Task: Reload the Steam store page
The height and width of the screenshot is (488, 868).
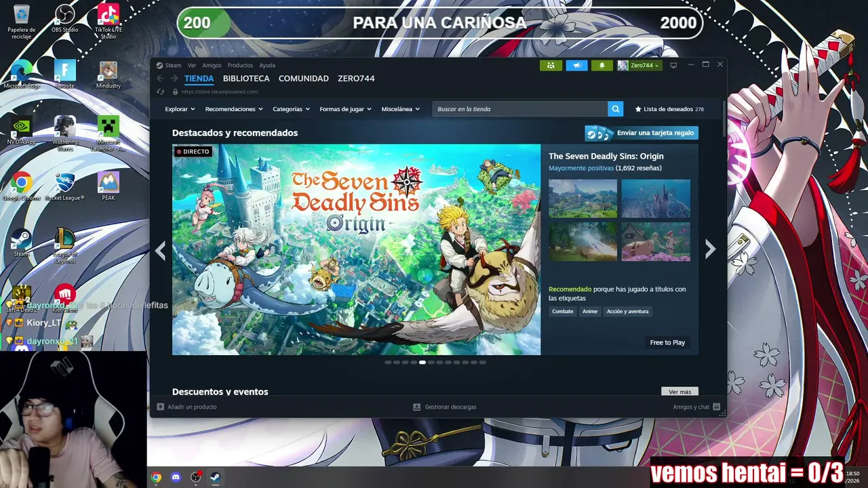Action: pyautogui.click(x=161, y=91)
